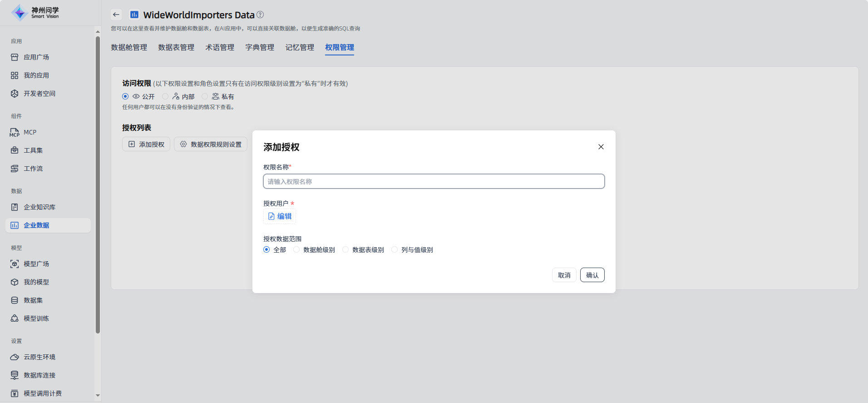Open 企业知识库 in the sidebar
The width and height of the screenshot is (868, 403).
pos(39,207)
